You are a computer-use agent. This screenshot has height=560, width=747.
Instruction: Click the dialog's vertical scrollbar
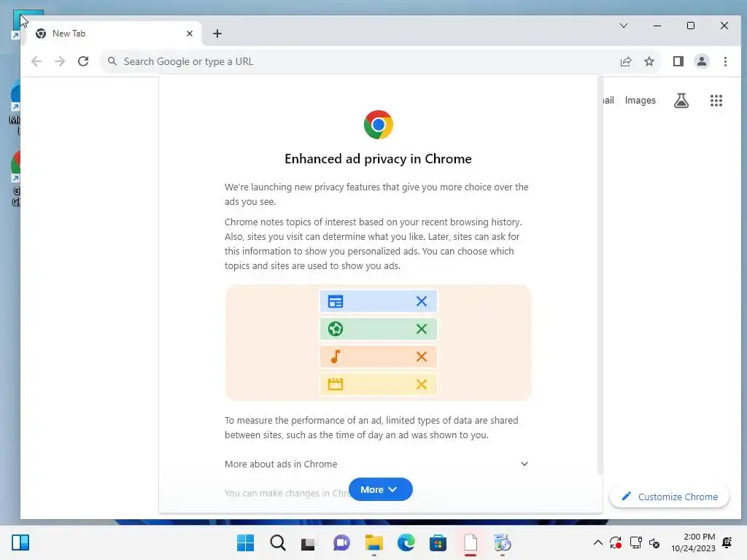coord(600,276)
